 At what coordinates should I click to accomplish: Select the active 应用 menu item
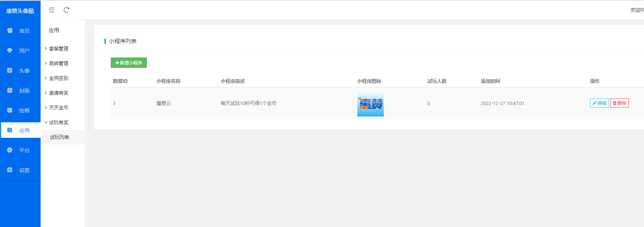click(x=20, y=130)
